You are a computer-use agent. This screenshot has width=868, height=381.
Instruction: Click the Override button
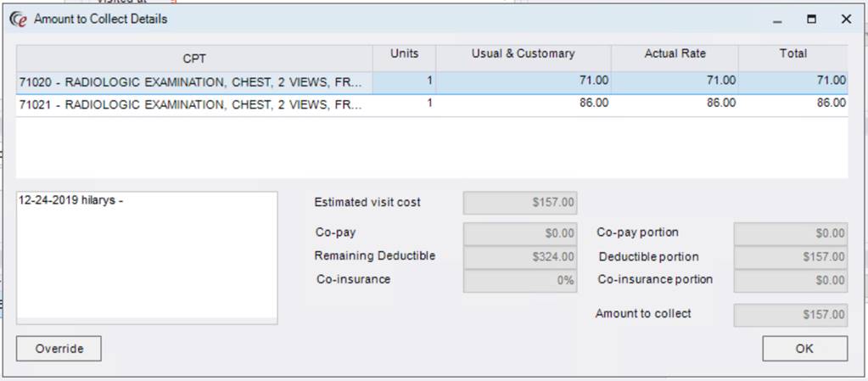coord(59,349)
